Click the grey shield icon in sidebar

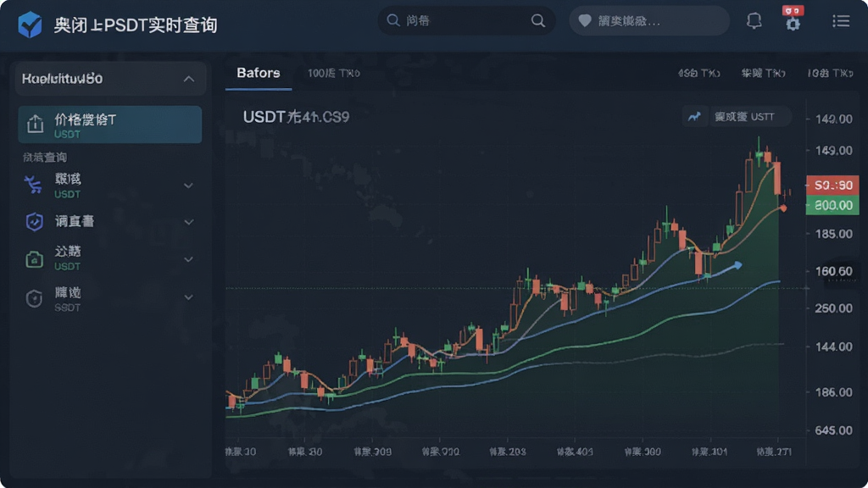tap(34, 298)
